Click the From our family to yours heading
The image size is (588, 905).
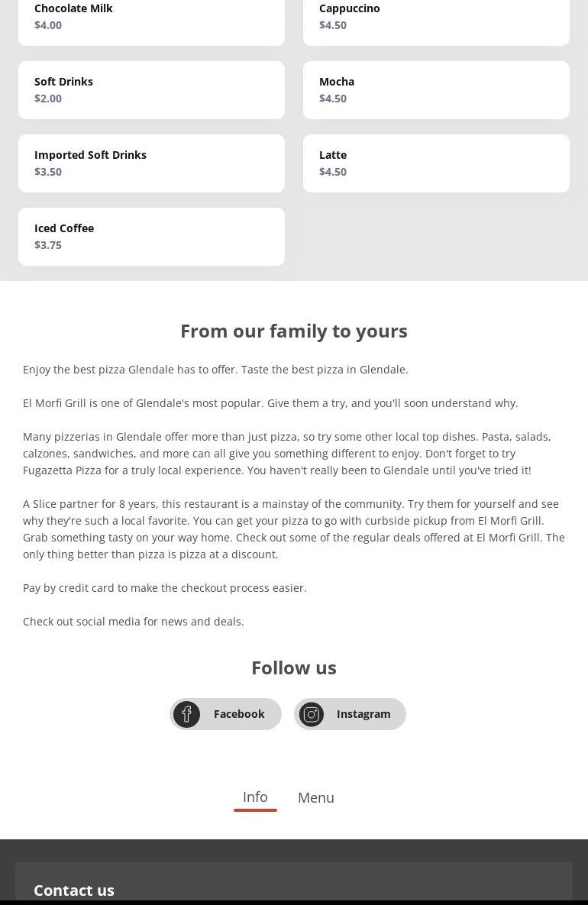[x=294, y=331]
